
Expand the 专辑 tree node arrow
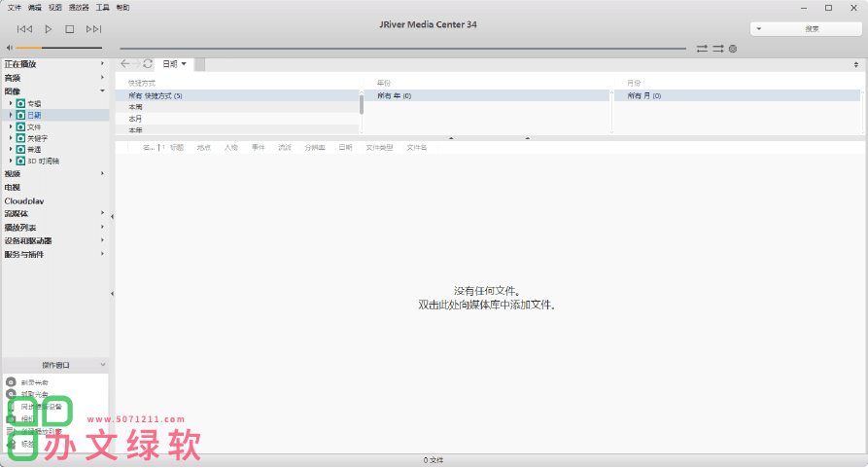[11, 103]
